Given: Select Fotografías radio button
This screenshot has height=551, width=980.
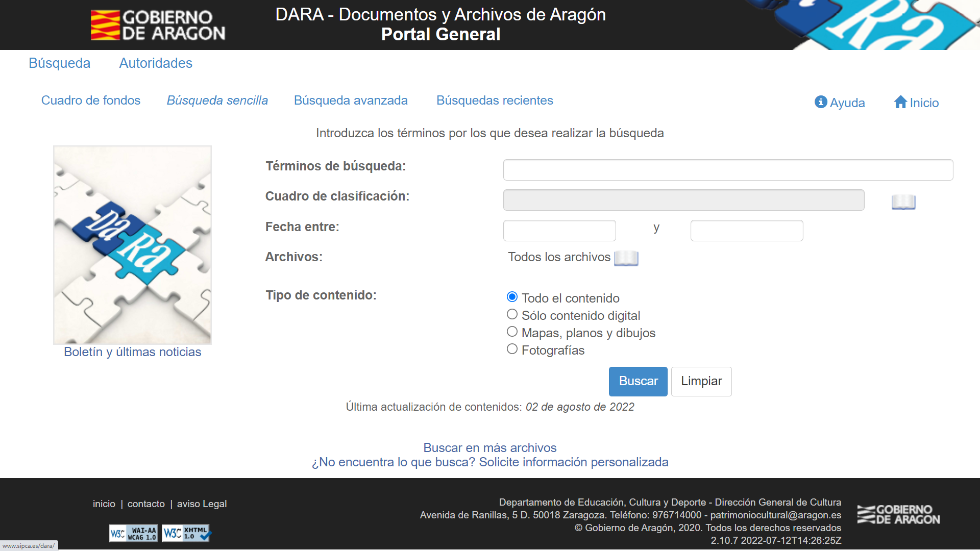Looking at the screenshot, I should coord(512,349).
